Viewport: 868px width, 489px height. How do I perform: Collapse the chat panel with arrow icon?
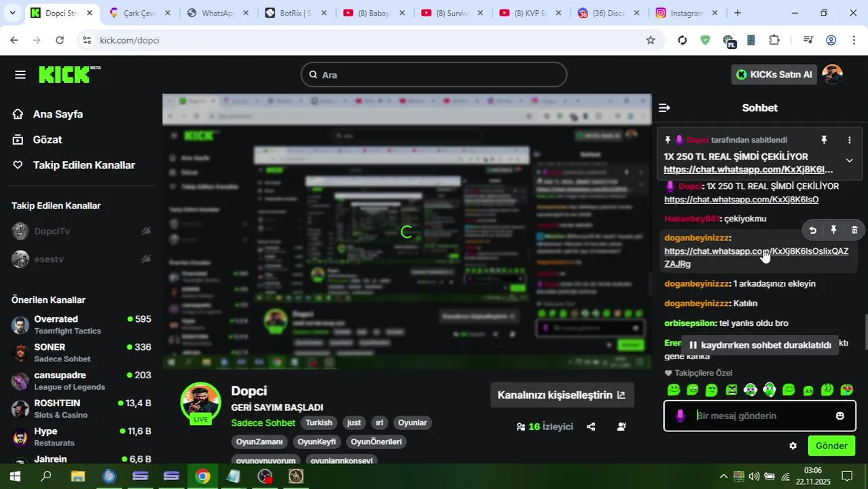point(664,108)
